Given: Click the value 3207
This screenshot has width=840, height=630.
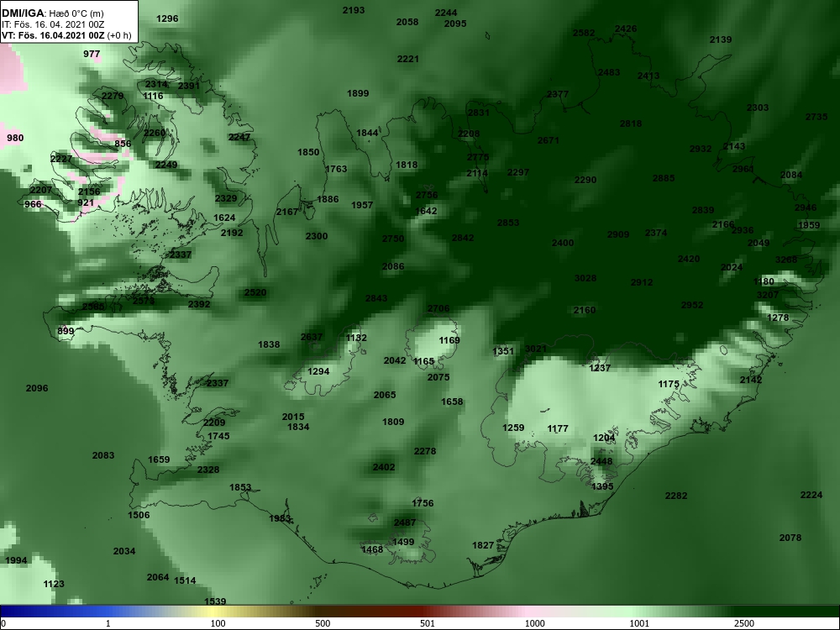Looking at the screenshot, I should coord(768,295).
